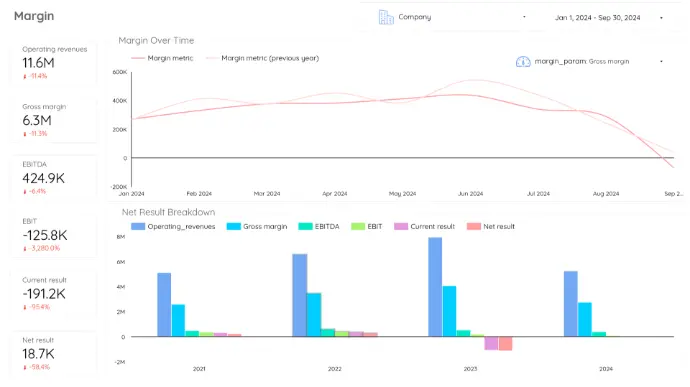The height and width of the screenshot is (387, 690).
Task: Click the Current result purple legend swatch
Action: [x=401, y=226]
